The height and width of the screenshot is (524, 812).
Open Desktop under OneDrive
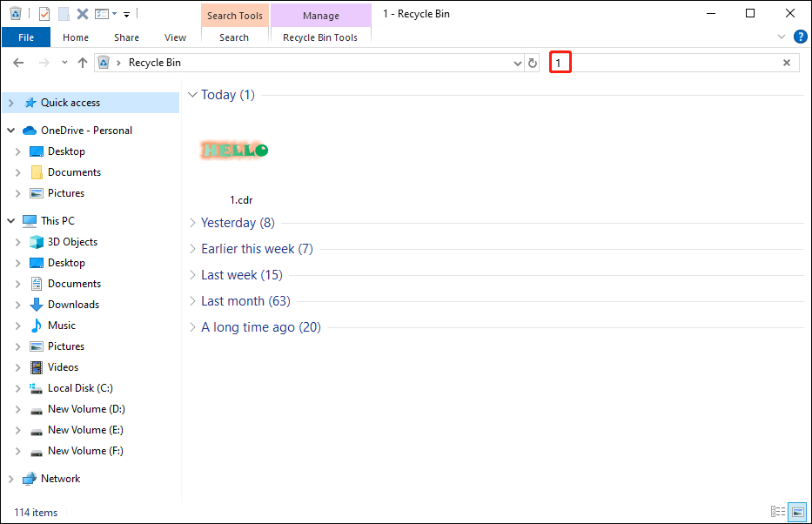click(66, 151)
